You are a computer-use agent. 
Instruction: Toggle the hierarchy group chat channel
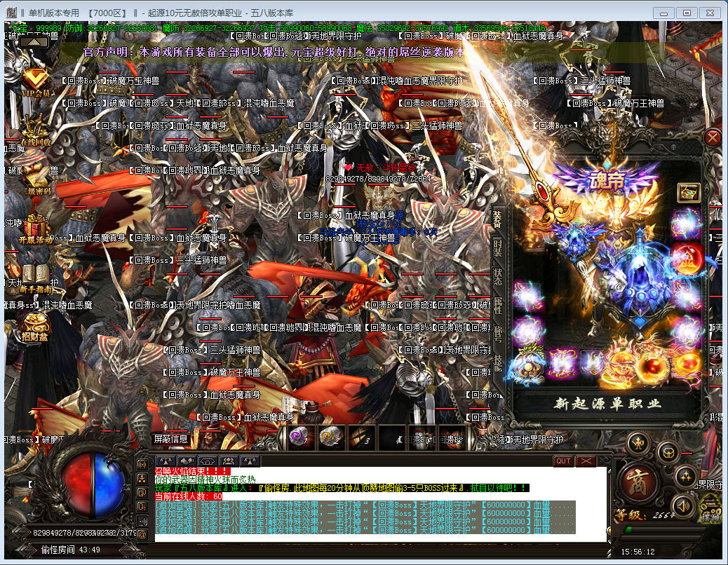click(142, 478)
